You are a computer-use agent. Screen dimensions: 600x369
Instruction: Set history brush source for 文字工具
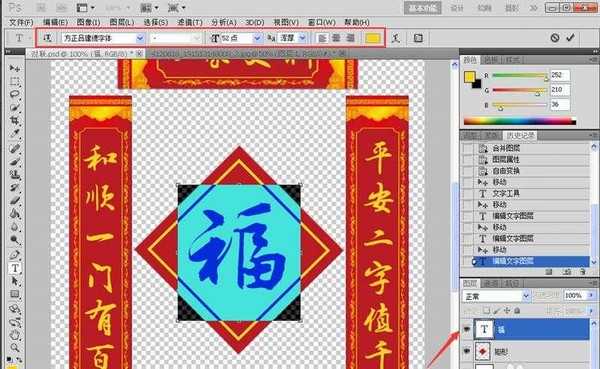coord(468,193)
